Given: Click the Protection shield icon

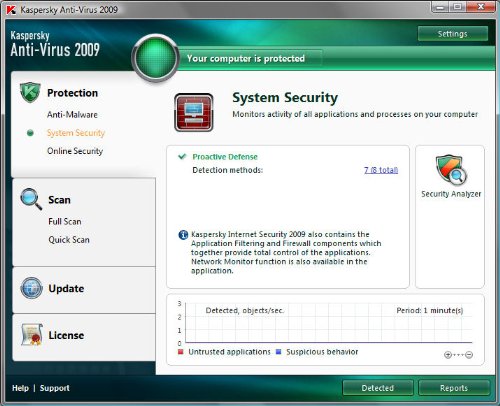Looking at the screenshot, I should pos(30,92).
